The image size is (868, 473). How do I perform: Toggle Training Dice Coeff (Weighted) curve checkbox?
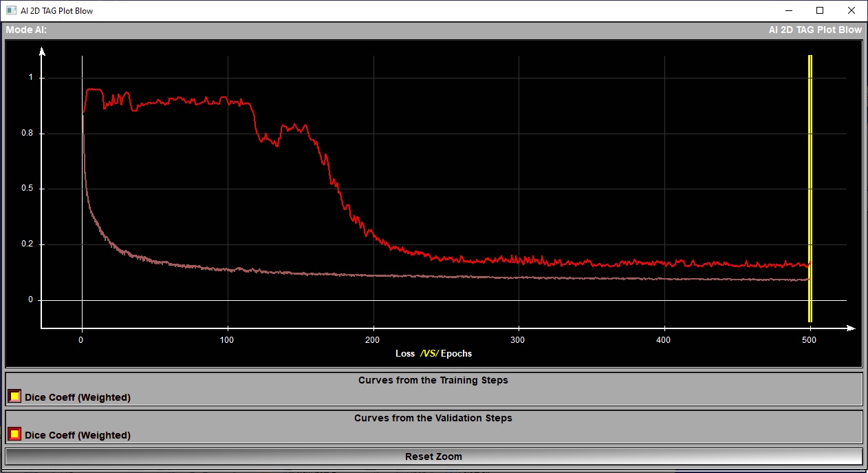coord(14,397)
